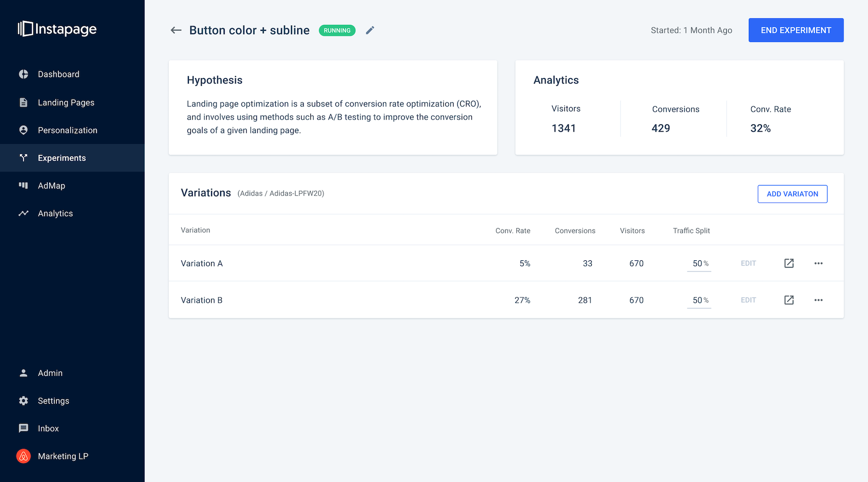The image size is (868, 482).
Task: Click the Marketing LP workspace avatar
Action: (x=23, y=456)
